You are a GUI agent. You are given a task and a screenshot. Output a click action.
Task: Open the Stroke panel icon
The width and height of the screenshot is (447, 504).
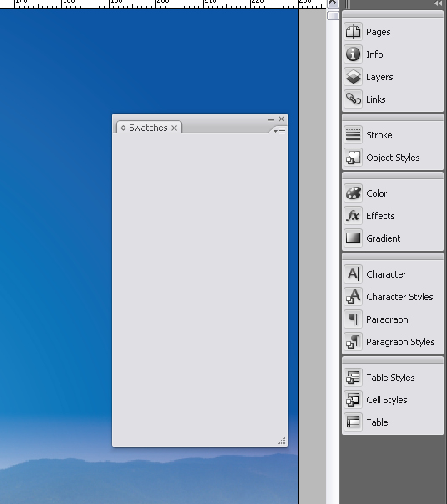tap(353, 135)
